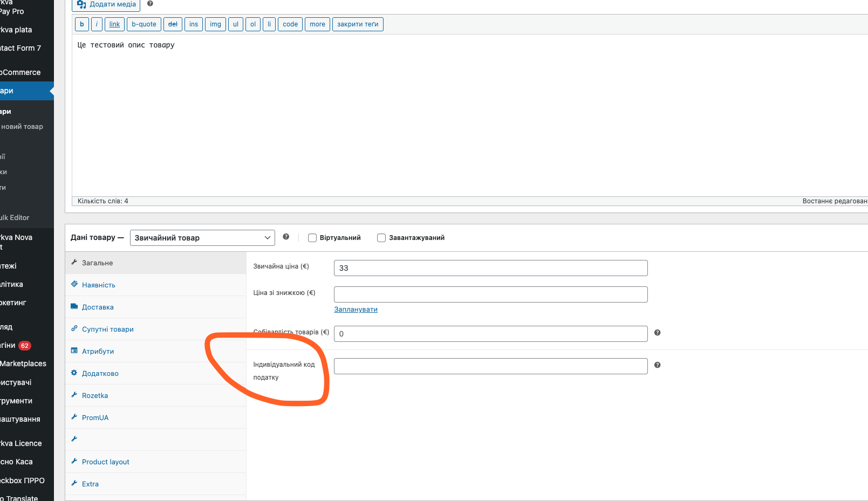This screenshot has width=868, height=501.
Task: Insert italic tag with i button
Action: click(97, 24)
